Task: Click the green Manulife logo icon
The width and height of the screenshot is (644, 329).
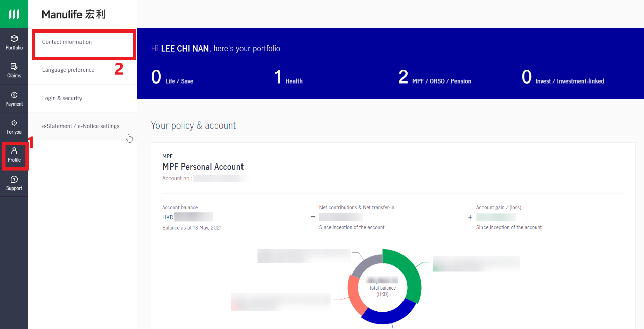Action: [14, 14]
